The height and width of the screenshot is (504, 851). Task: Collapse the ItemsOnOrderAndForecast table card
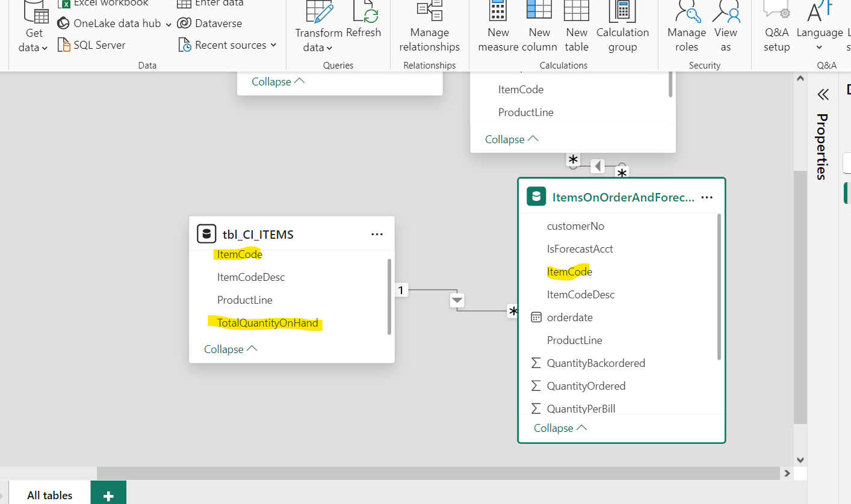pos(560,428)
